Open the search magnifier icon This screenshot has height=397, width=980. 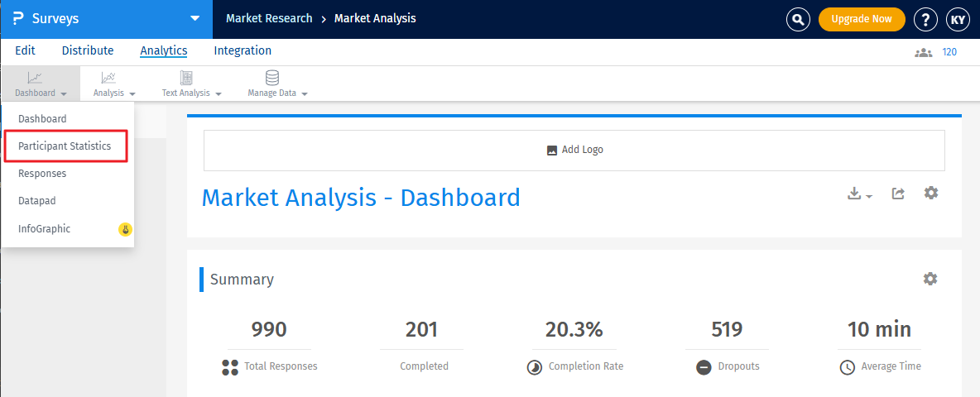(798, 19)
